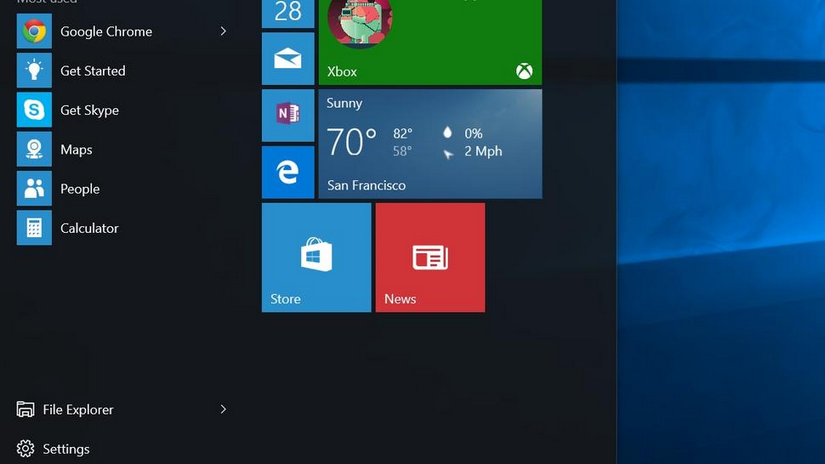Open the red News tile

pyautogui.click(x=430, y=258)
